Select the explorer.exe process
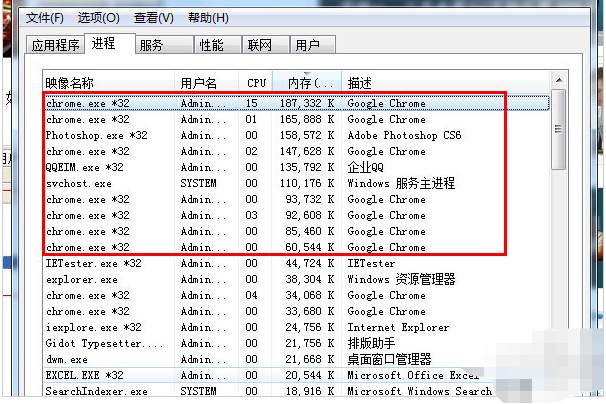 (296, 279)
